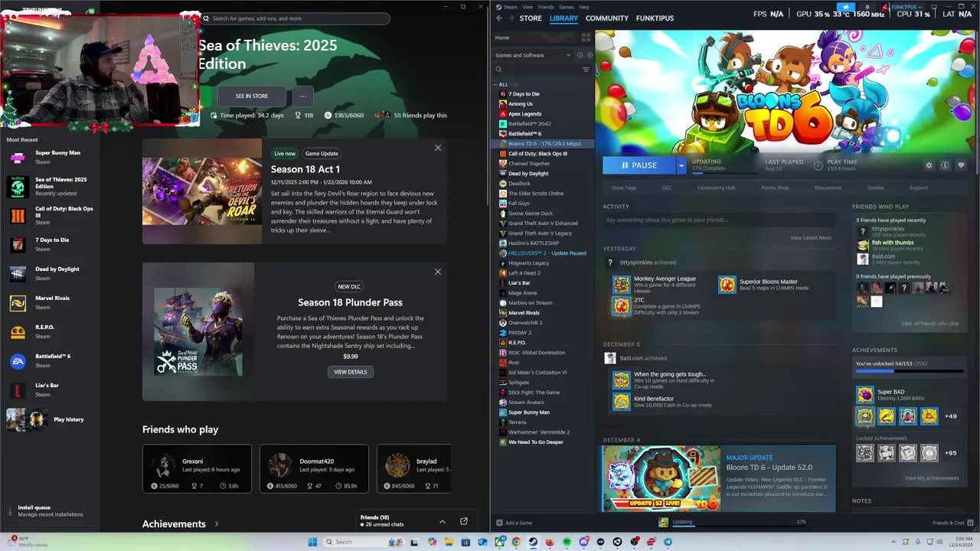
Task: Dismiss the Season 18 Plunder Pass card
Action: point(438,272)
